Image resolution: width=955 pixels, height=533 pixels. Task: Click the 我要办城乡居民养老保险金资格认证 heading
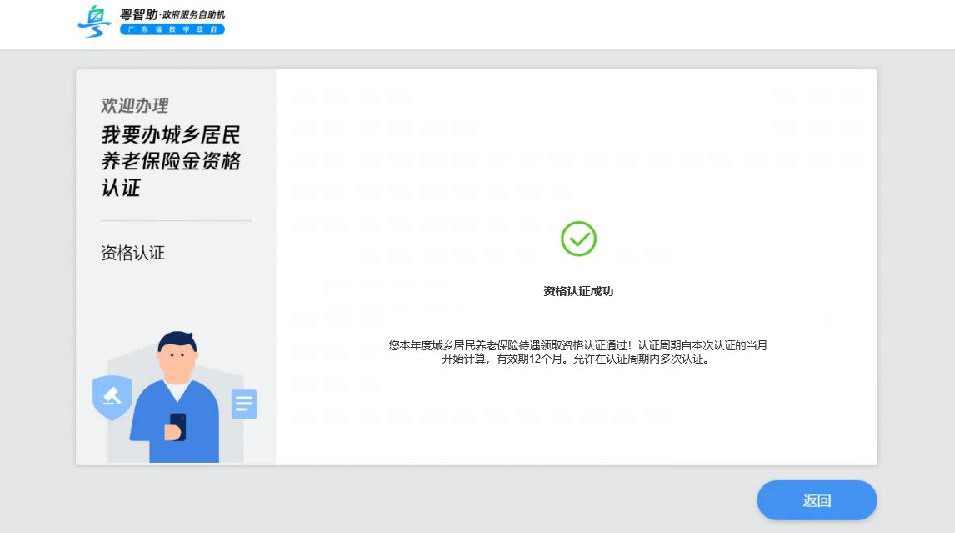(171, 161)
